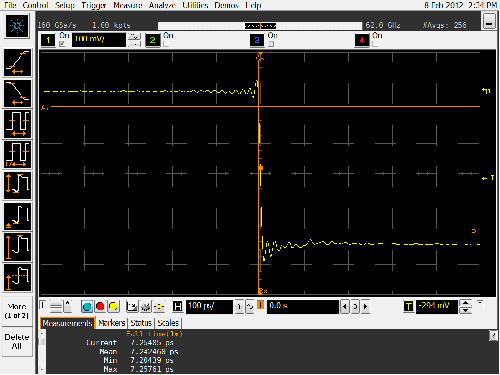The image size is (500, 375).
Task: Open channel 2 setup button
Action: 153,40
